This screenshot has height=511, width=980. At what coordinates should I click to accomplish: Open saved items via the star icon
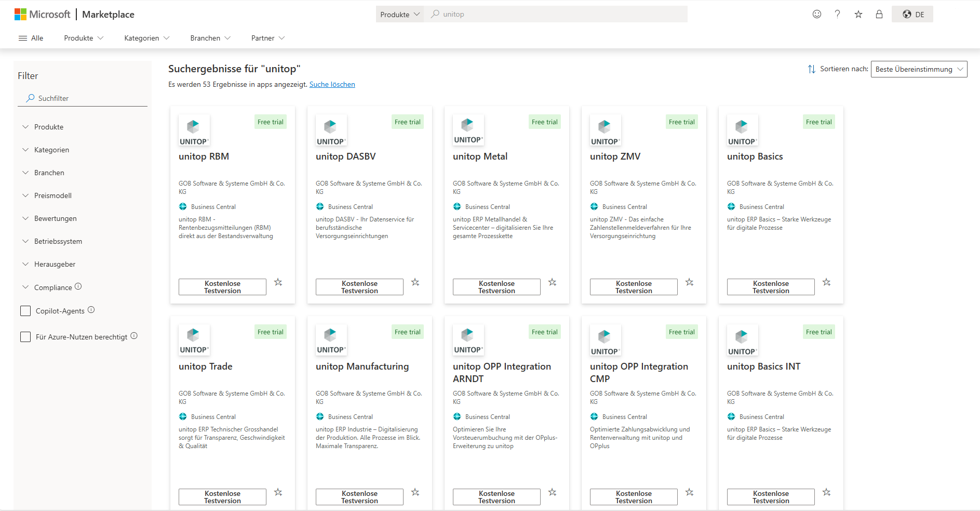coord(858,14)
